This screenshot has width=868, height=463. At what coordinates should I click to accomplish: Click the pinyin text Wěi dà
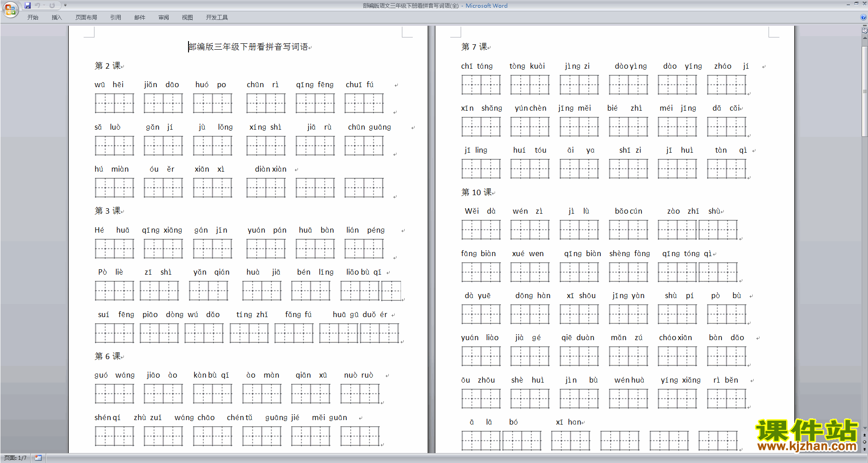pyautogui.click(x=480, y=211)
